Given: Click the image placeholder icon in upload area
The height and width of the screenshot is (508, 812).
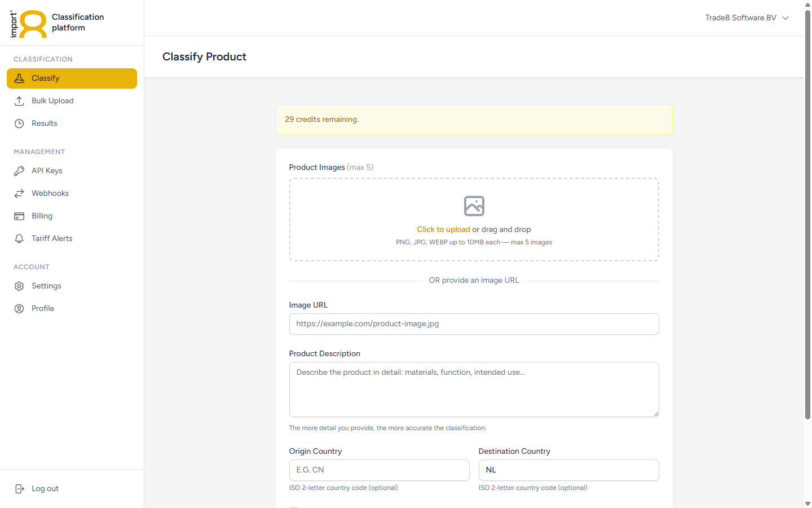Looking at the screenshot, I should (x=474, y=206).
